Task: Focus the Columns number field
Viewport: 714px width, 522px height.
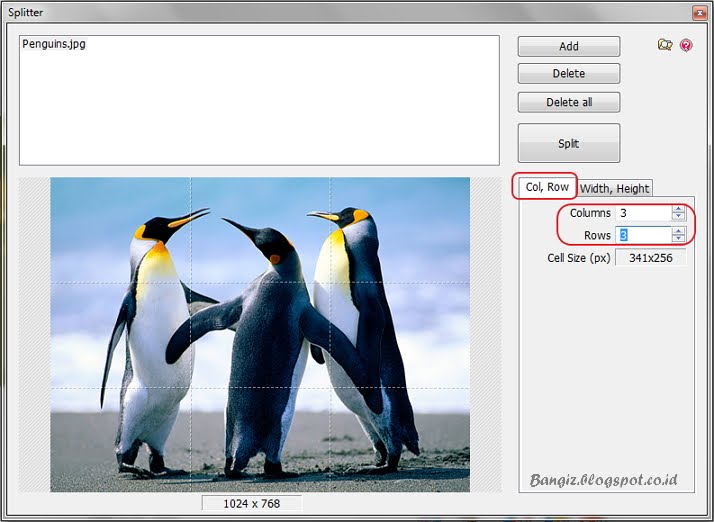Action: coord(643,213)
